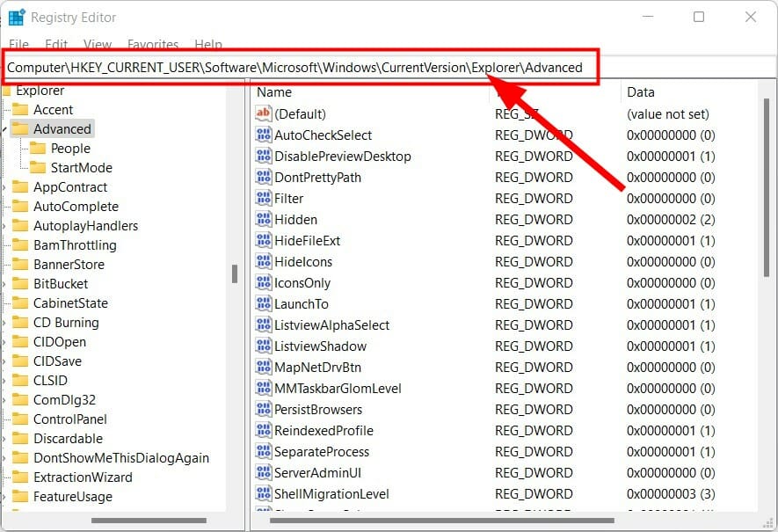Viewport: 778px width, 532px height.
Task: Expand the Discardable key
Action: (x=4, y=439)
